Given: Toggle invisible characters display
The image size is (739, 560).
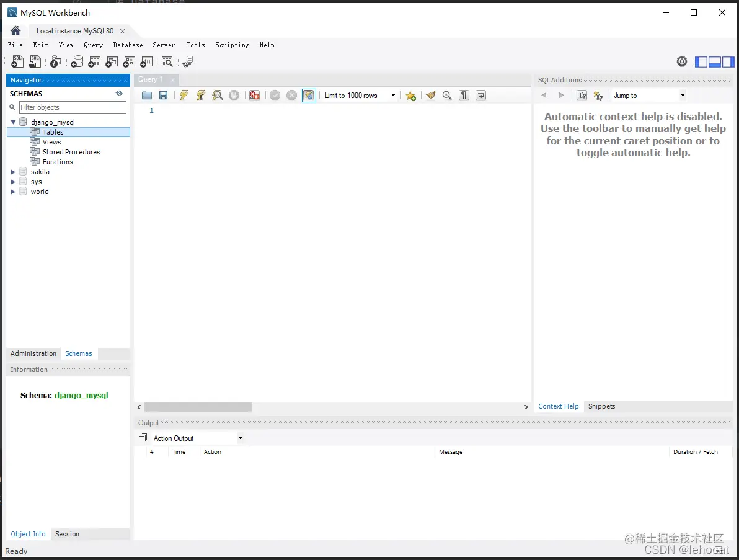Looking at the screenshot, I should click(x=464, y=96).
